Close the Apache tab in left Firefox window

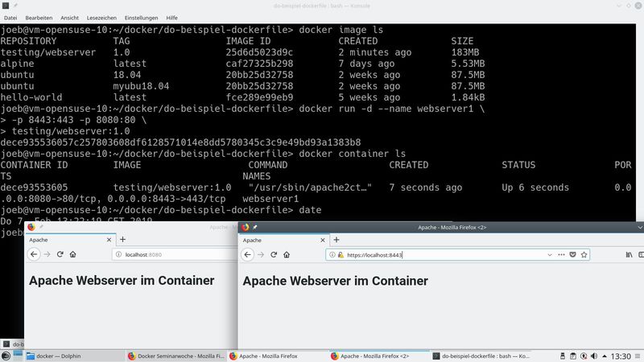(x=109, y=240)
